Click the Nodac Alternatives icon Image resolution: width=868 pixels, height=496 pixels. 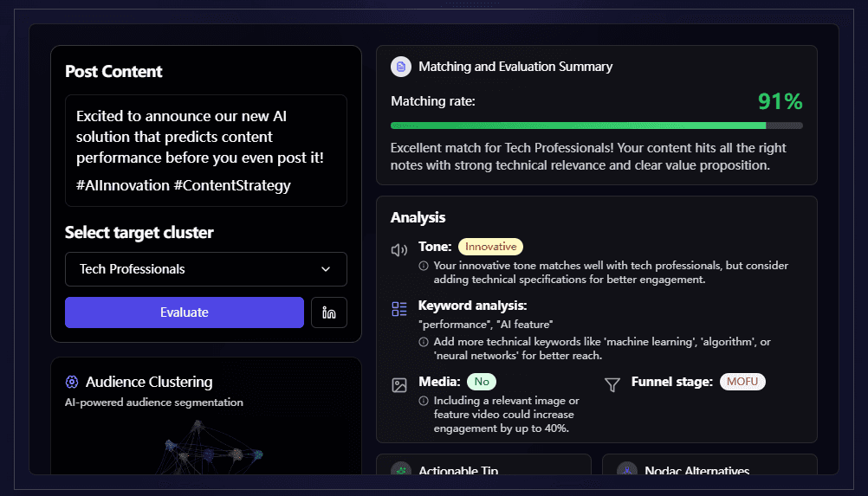[x=626, y=470]
